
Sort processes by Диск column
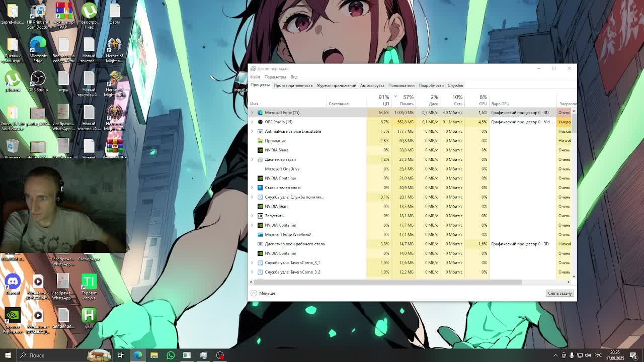click(x=428, y=100)
